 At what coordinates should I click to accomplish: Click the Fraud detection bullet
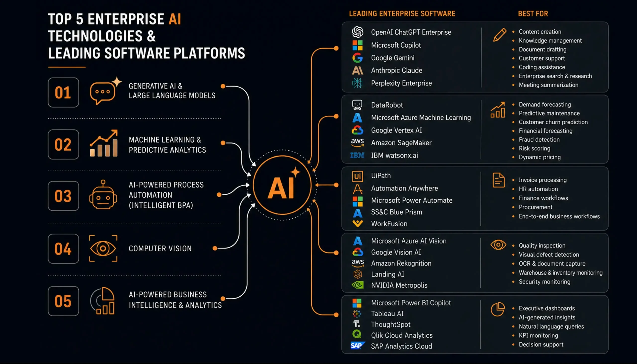pyautogui.click(x=539, y=140)
